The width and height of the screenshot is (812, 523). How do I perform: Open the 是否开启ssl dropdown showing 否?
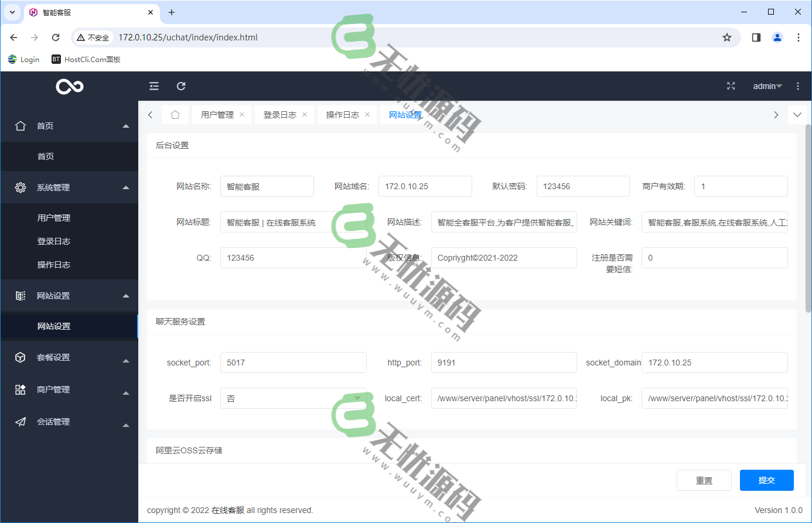pos(293,398)
